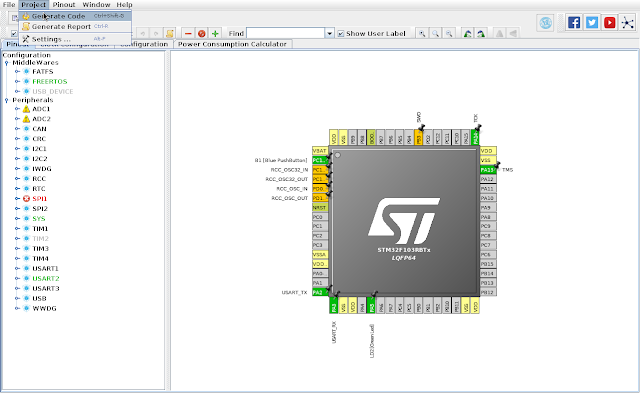
Task: Open the YouTube icon
Action: (x=609, y=22)
